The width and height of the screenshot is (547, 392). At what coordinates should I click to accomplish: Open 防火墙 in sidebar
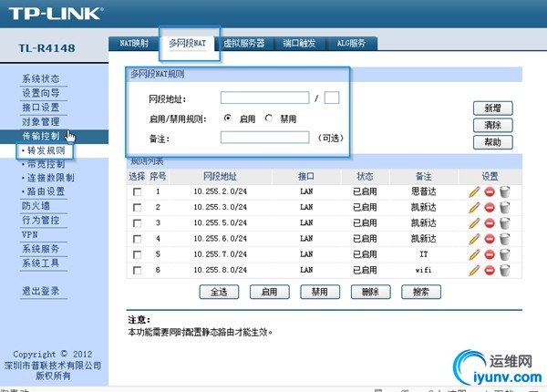pos(36,206)
